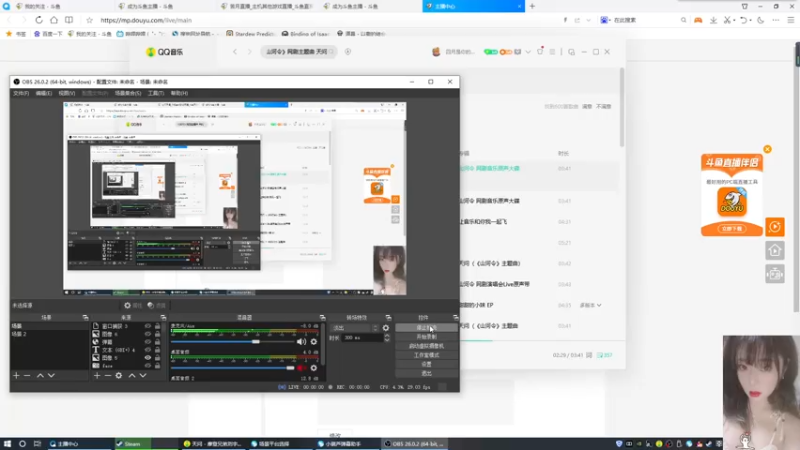Toggle visibility of the face source
This screenshot has width=800, height=450.
pos(147,366)
